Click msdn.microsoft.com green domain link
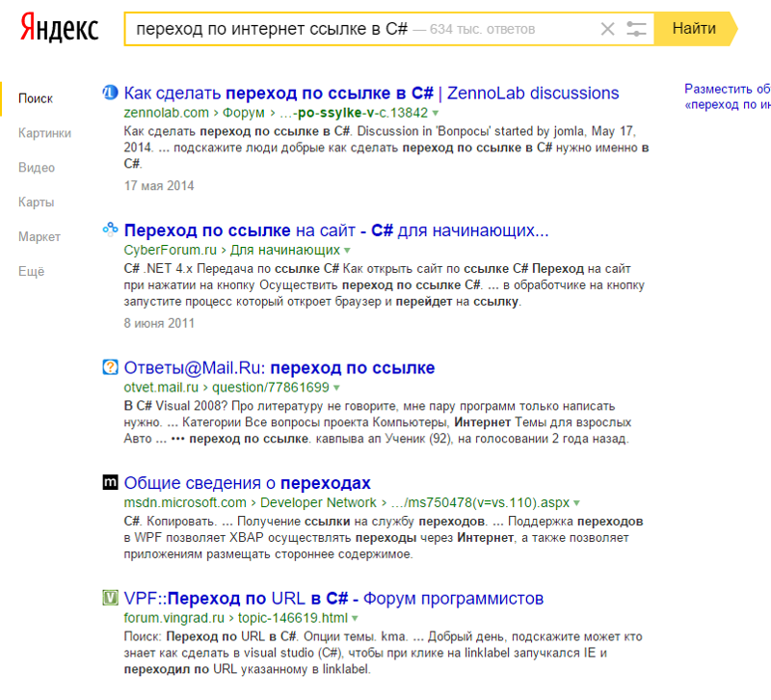Viewport: 771px width, 700px height. click(x=185, y=502)
